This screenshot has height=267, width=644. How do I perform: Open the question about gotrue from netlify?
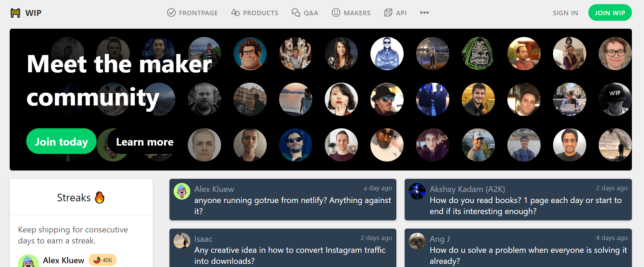[x=293, y=206]
